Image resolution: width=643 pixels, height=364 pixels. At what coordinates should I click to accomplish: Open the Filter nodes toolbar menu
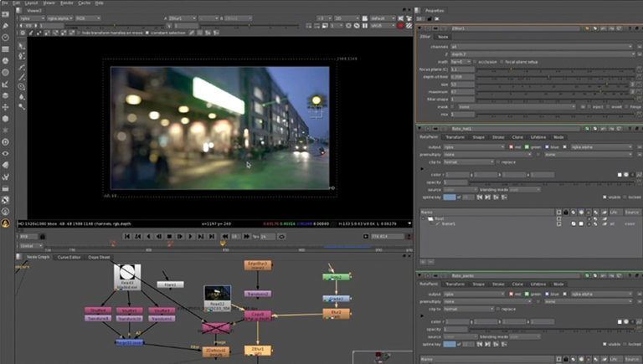5,72
